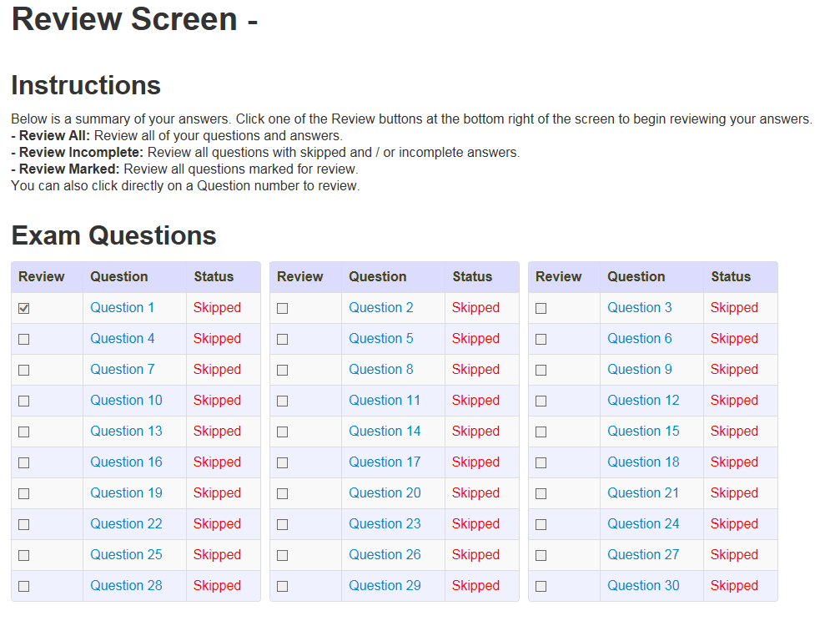Go to Question 8
This screenshot has height=621, width=840.
(x=381, y=370)
